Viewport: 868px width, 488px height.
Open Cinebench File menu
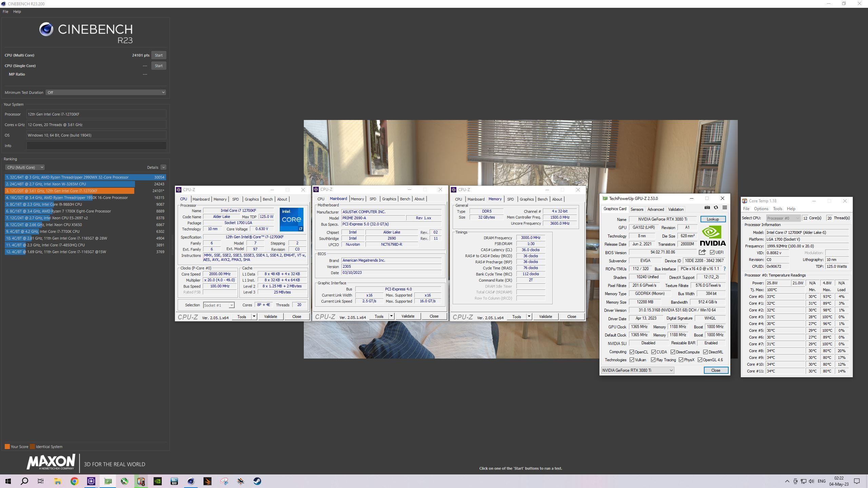[x=5, y=12]
